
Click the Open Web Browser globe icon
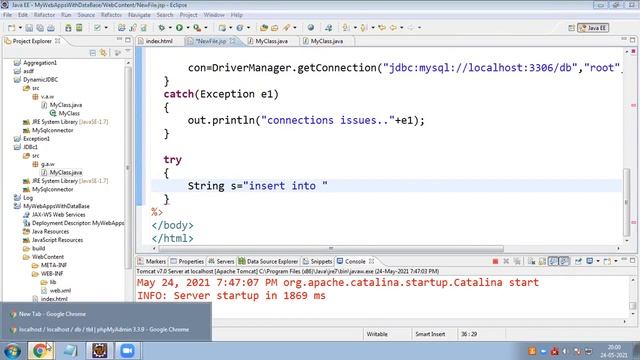[x=311, y=28]
